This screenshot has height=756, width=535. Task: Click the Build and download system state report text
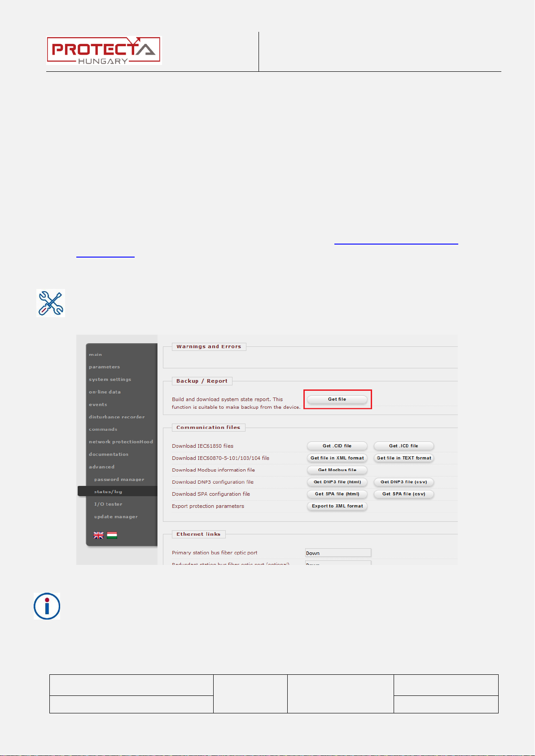236,403
